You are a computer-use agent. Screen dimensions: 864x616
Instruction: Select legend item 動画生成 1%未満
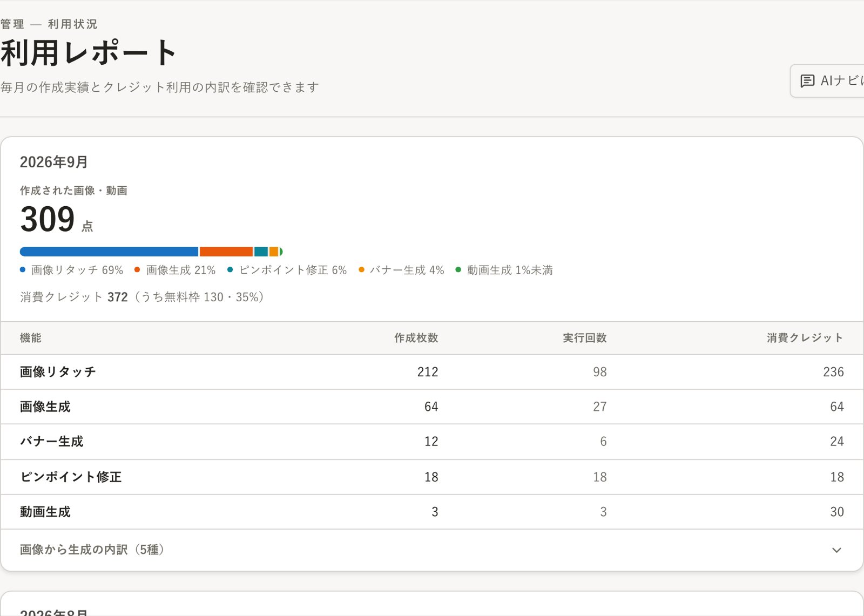[x=504, y=270]
